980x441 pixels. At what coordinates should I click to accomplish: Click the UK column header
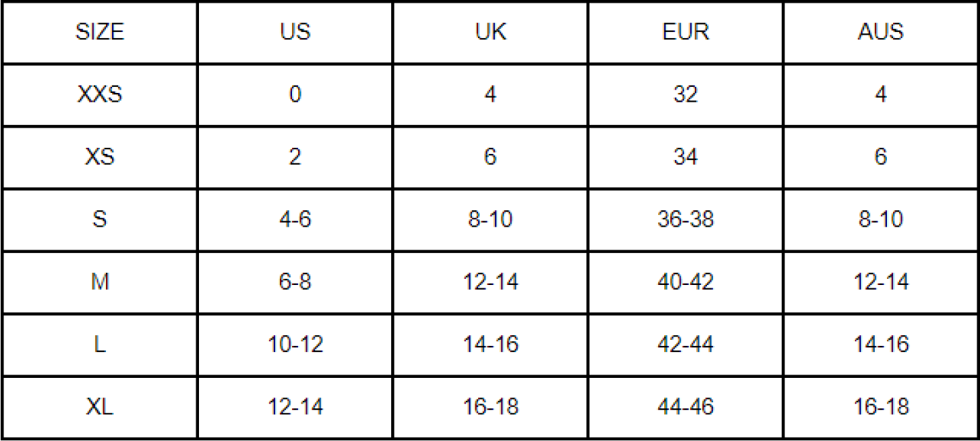(490, 33)
